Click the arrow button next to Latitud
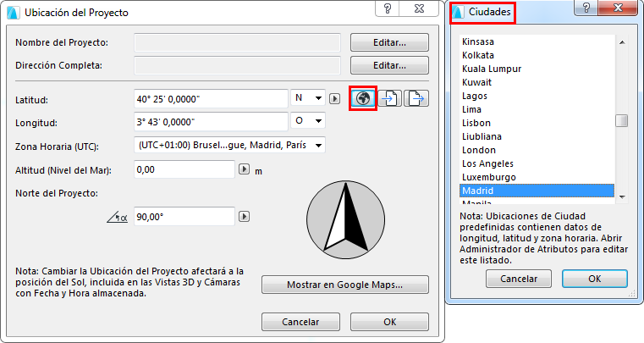This screenshot has height=343, width=644. 335,99
